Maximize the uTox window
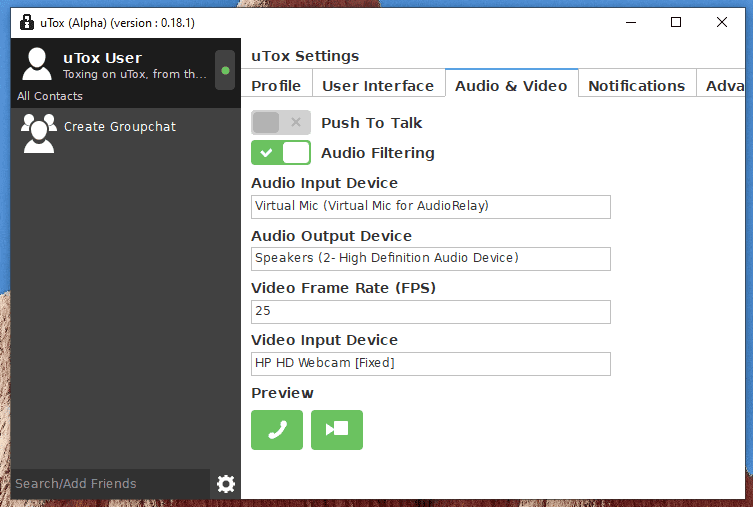The image size is (753, 507). click(x=676, y=22)
